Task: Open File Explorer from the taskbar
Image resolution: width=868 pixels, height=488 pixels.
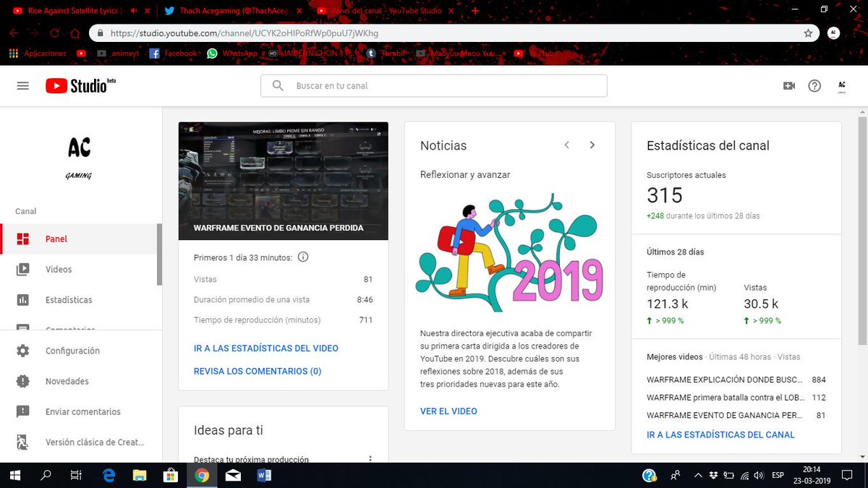Action: 140,475
